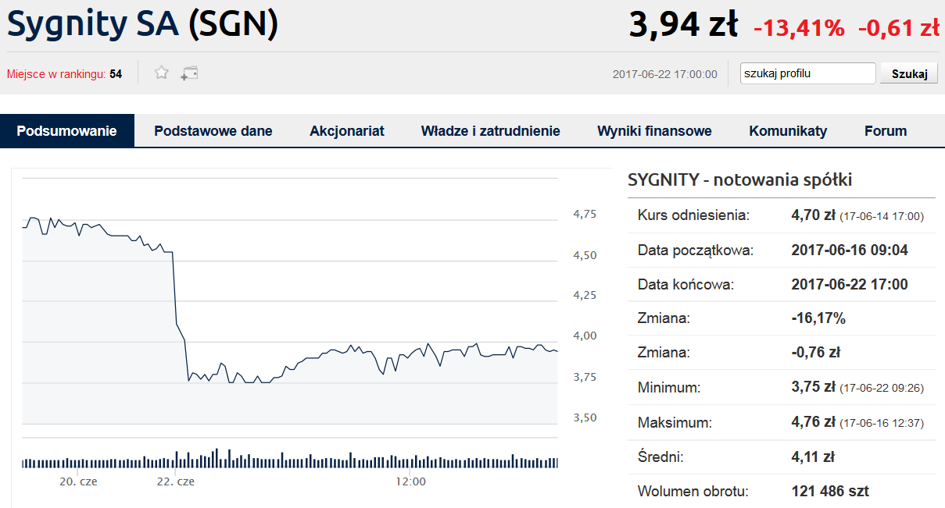Select Zmiana value -16,17%
Screen dimensions: 945x508
coord(818,318)
